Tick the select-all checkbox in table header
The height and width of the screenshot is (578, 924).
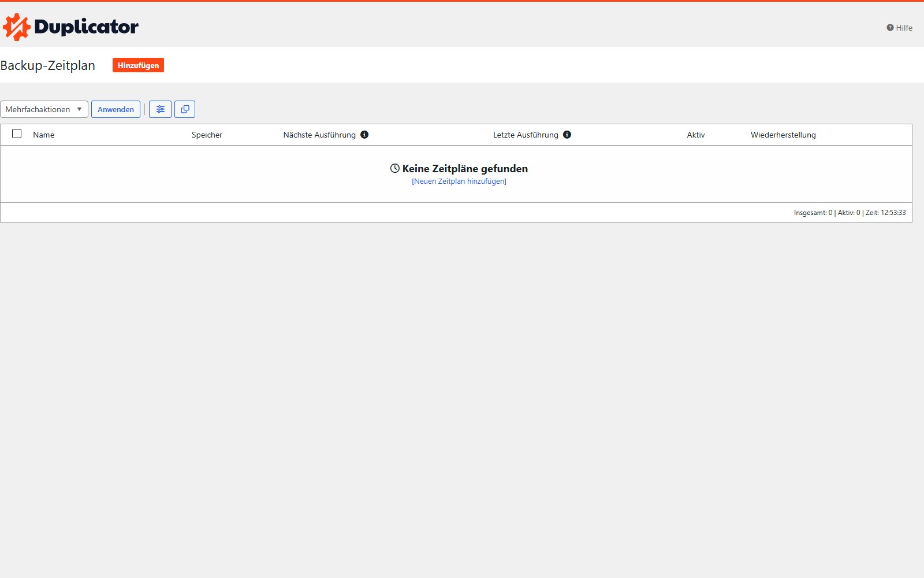(17, 134)
